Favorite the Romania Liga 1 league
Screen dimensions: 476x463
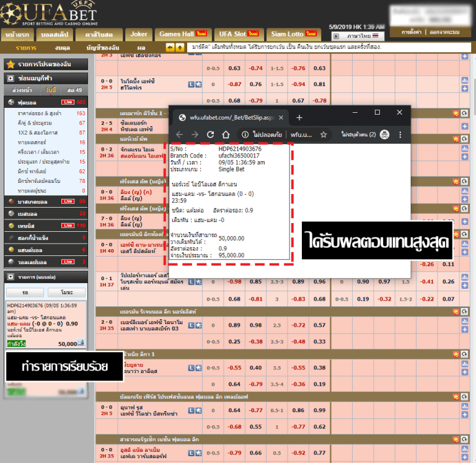tap(456, 354)
